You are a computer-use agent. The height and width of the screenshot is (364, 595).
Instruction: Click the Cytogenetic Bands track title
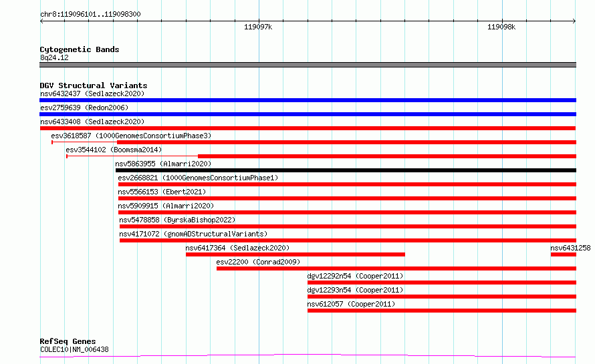[80, 49]
